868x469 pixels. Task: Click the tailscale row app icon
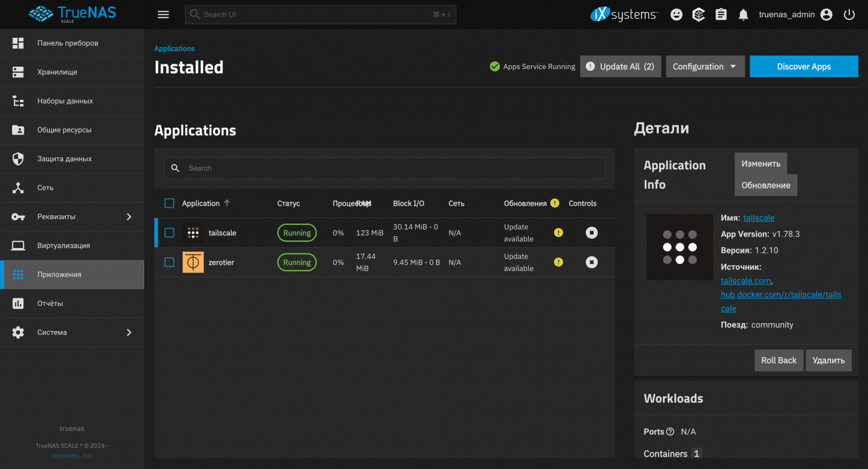[x=193, y=233]
